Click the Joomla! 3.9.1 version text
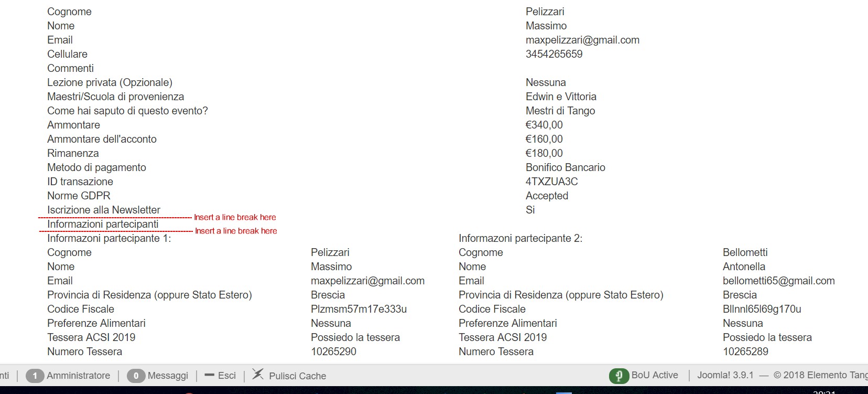The width and height of the screenshot is (868, 394). pyautogui.click(x=725, y=375)
